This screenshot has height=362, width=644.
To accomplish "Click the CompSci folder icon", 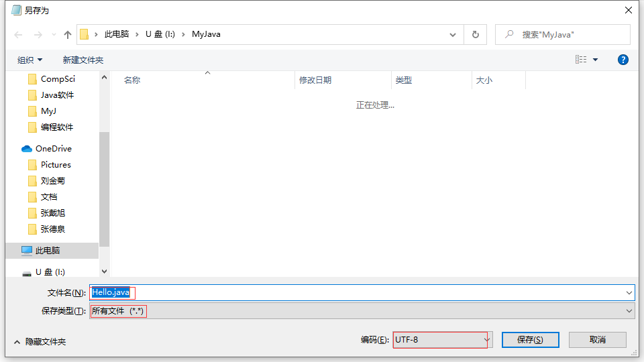I will 32,79.
